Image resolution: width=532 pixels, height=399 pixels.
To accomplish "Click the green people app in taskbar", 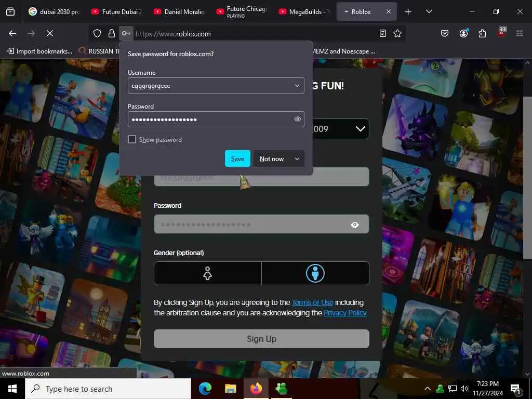I will [282, 389].
